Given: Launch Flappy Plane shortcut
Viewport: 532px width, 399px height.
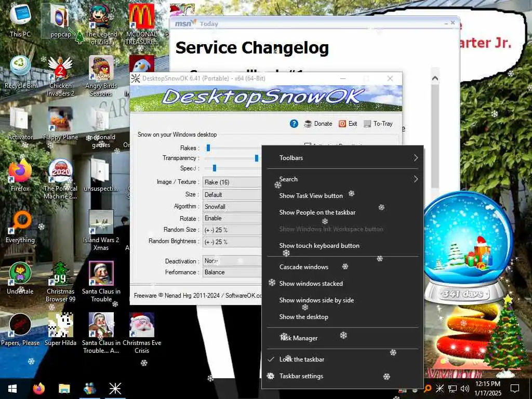Looking at the screenshot, I should [60, 124].
